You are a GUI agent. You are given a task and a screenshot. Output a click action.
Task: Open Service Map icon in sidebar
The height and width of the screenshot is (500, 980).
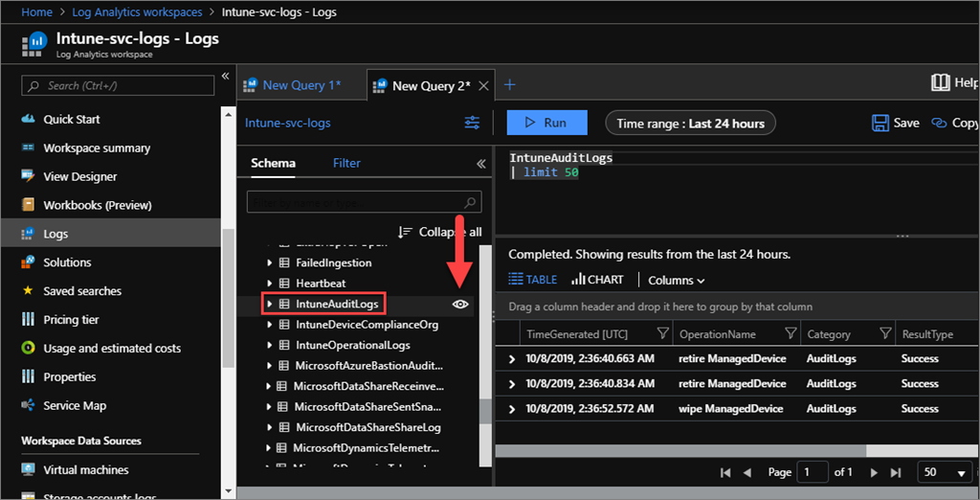coord(28,405)
